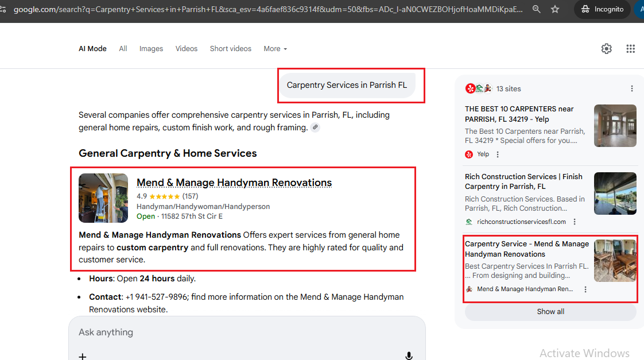Screen dimensions: 644x360
Task: Select the All results tab
Action: click(x=123, y=49)
